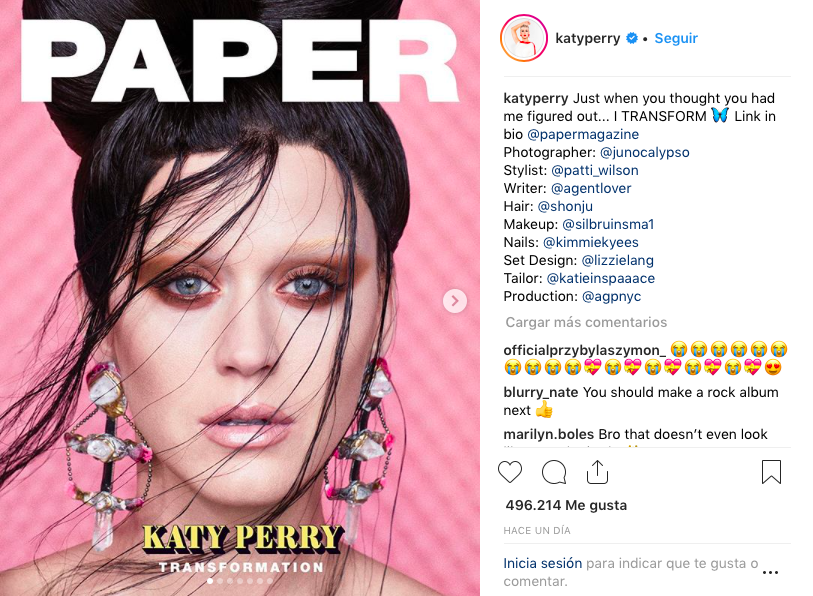Open the three-dot more options menu
Screen dimensions: 813x596
(x=770, y=573)
